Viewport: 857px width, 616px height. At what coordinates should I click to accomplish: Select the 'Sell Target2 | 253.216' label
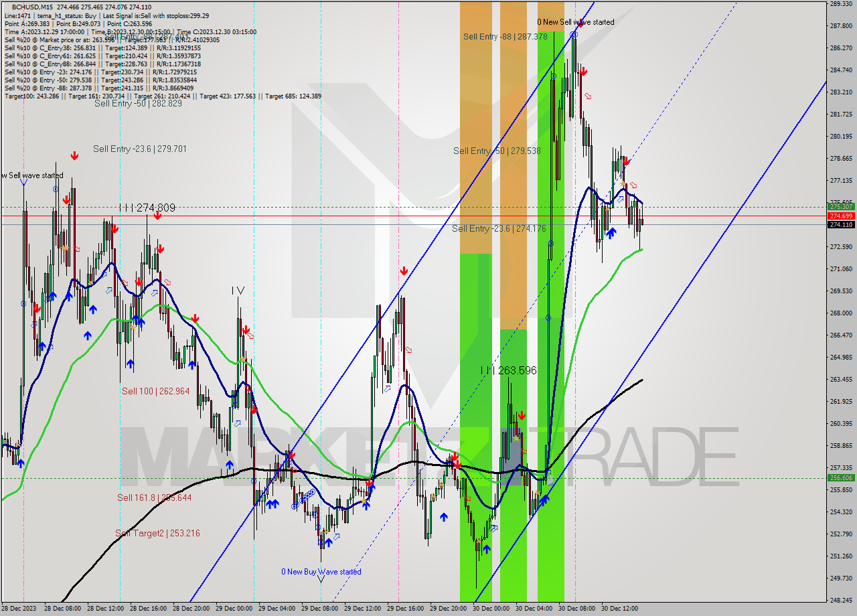click(x=157, y=533)
